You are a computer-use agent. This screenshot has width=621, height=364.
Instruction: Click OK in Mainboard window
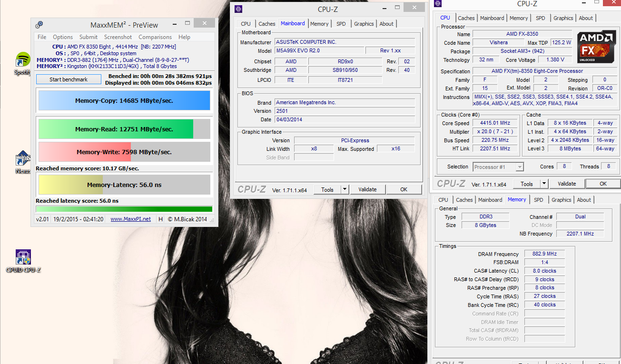tap(404, 189)
